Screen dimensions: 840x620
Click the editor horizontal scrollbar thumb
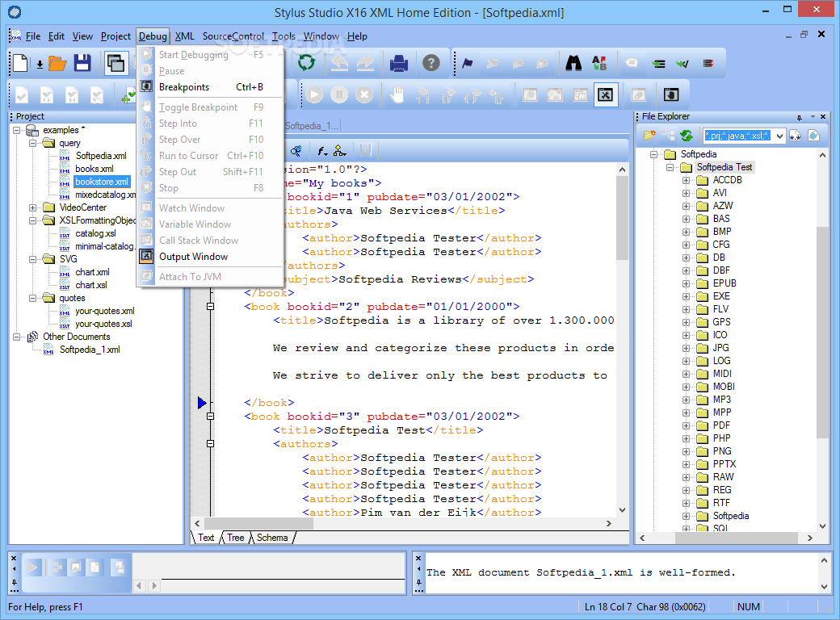point(258,524)
